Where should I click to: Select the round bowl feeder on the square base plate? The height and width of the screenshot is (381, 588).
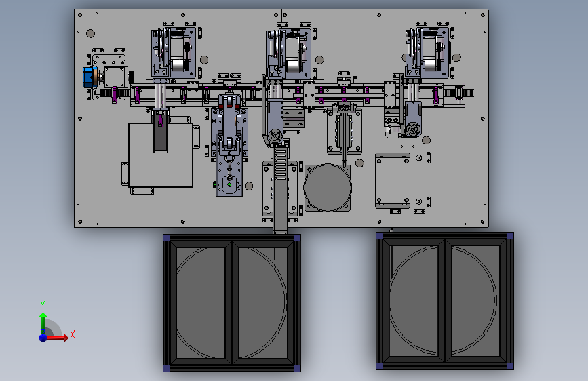328,187
